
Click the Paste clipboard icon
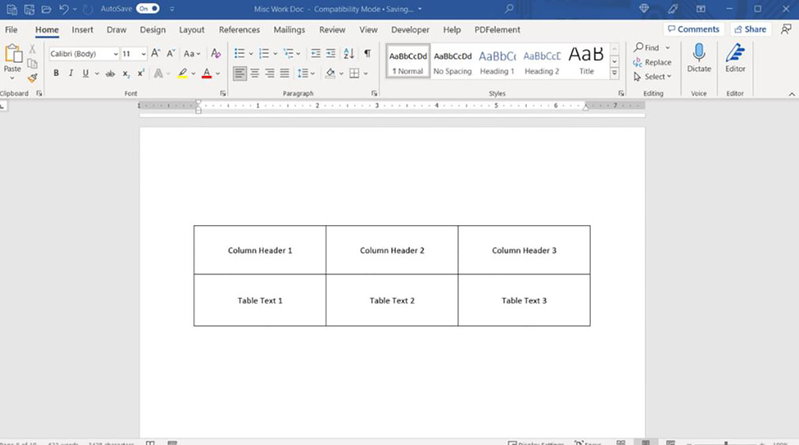[x=13, y=54]
